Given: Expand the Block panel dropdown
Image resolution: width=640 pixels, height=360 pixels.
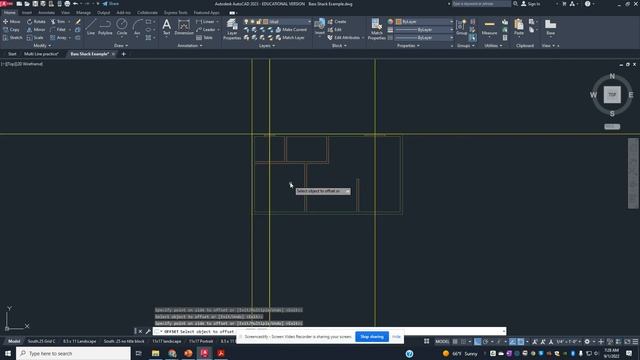Looking at the screenshot, I should coord(339,46).
